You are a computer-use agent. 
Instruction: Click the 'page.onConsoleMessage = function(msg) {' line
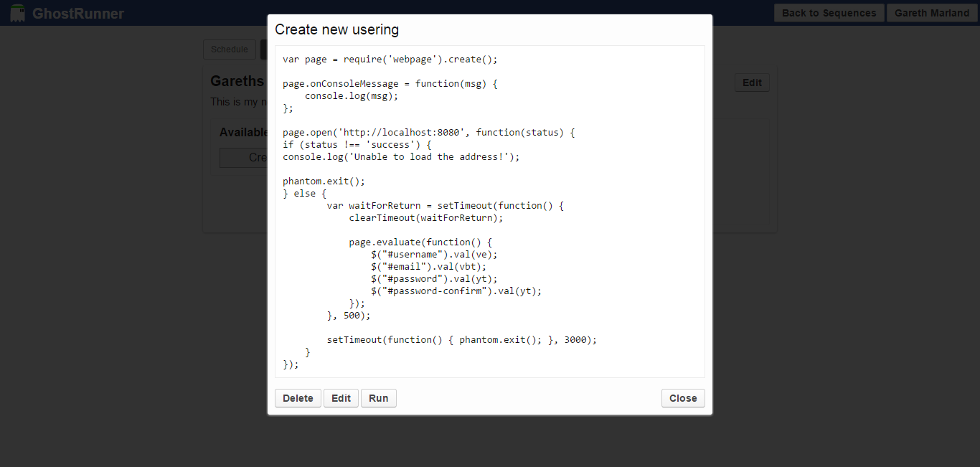[x=390, y=84]
